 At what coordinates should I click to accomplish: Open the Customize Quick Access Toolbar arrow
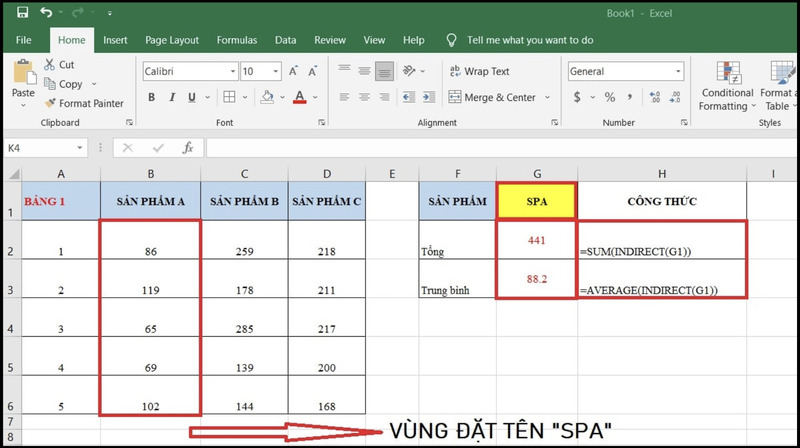point(110,13)
